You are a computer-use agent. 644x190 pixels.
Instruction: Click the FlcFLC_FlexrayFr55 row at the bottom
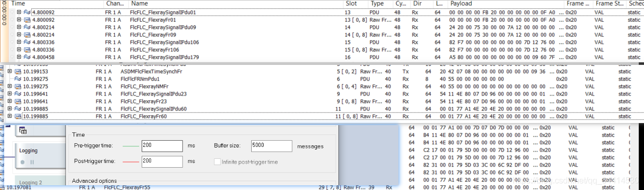pyautogui.click(x=322, y=187)
